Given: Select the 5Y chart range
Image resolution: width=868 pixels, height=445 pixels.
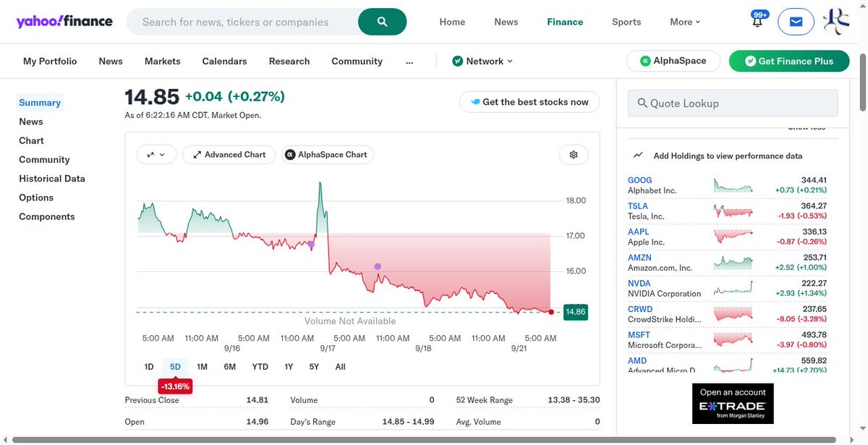Looking at the screenshot, I should click(x=314, y=367).
